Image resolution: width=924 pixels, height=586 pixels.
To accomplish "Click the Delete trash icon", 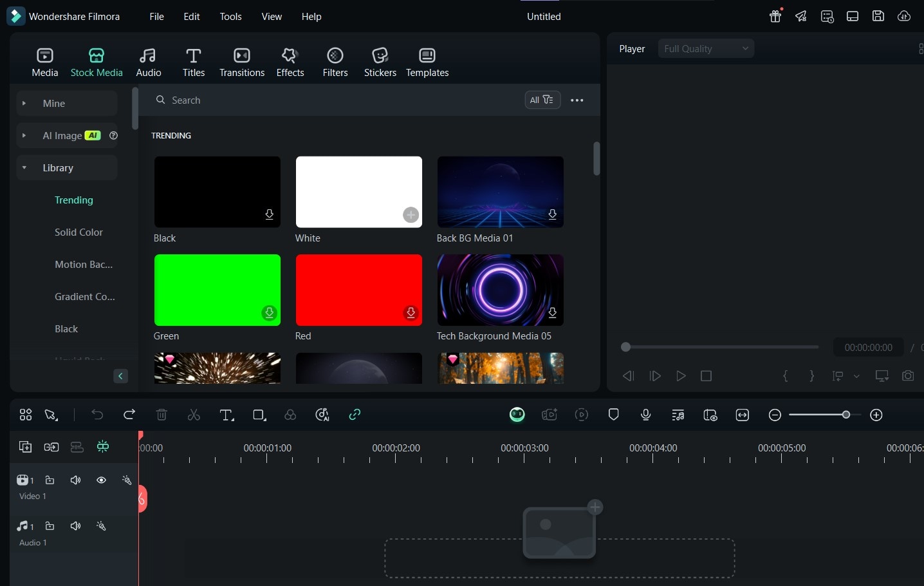I will tap(162, 415).
